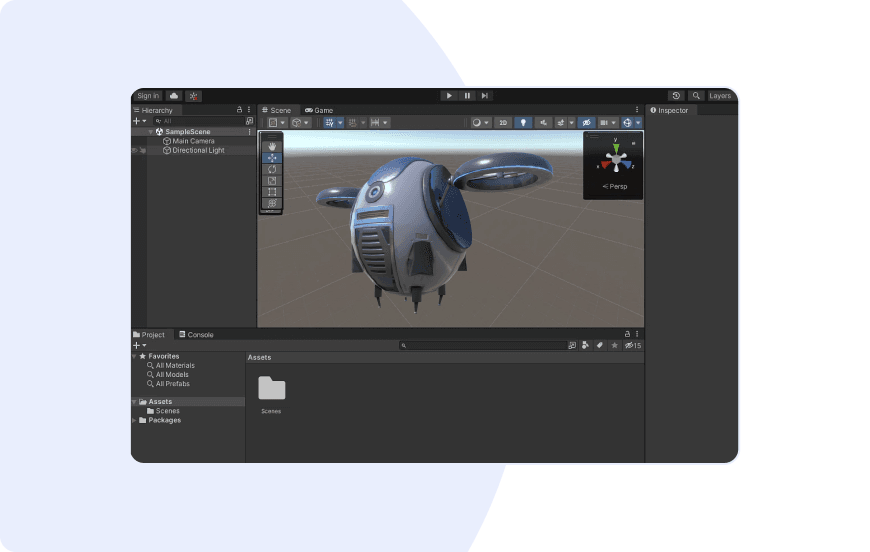Collapse the Favorites tree section
Screen dimensions: 870x552
pos(134,356)
